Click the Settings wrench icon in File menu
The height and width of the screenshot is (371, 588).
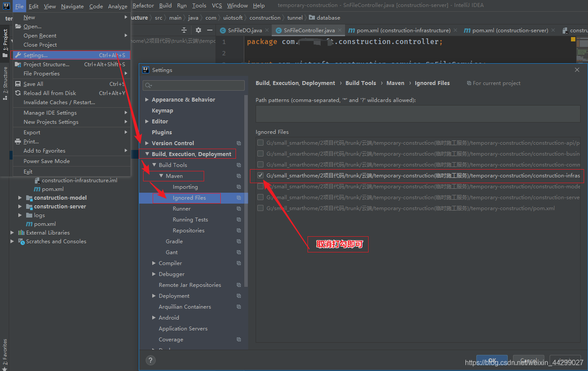click(18, 55)
